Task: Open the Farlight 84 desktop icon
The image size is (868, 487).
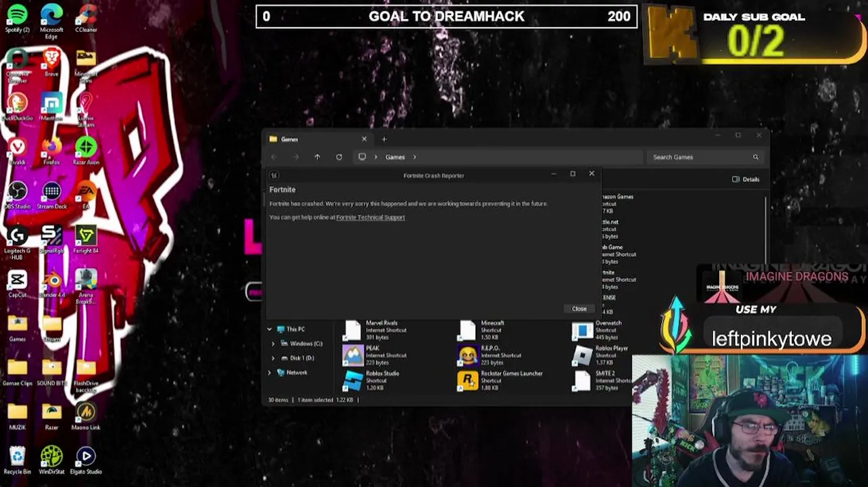Action: click(86, 239)
